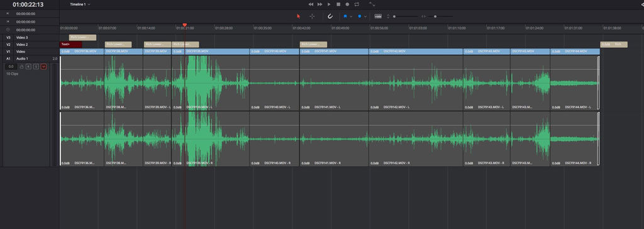Jump to 01:01:17:00 on the ruler
Image resolution: width=644 pixels, height=229 pixels.
pyautogui.click(x=496, y=28)
